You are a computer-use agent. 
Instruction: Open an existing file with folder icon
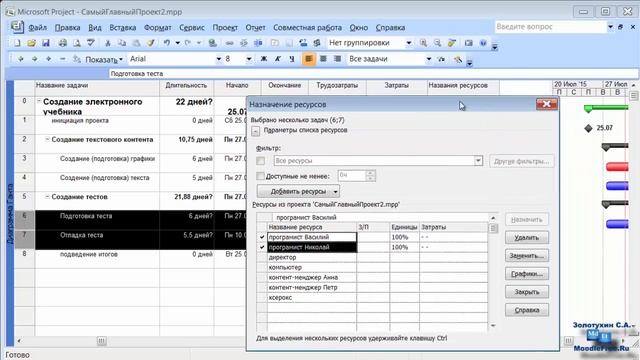pos(31,43)
